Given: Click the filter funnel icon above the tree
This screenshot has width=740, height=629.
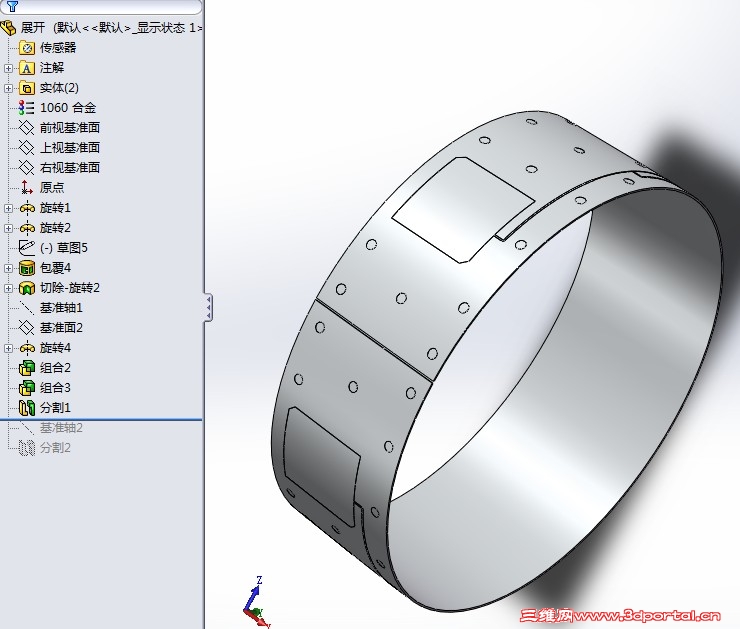Looking at the screenshot, I should click(12, 6).
